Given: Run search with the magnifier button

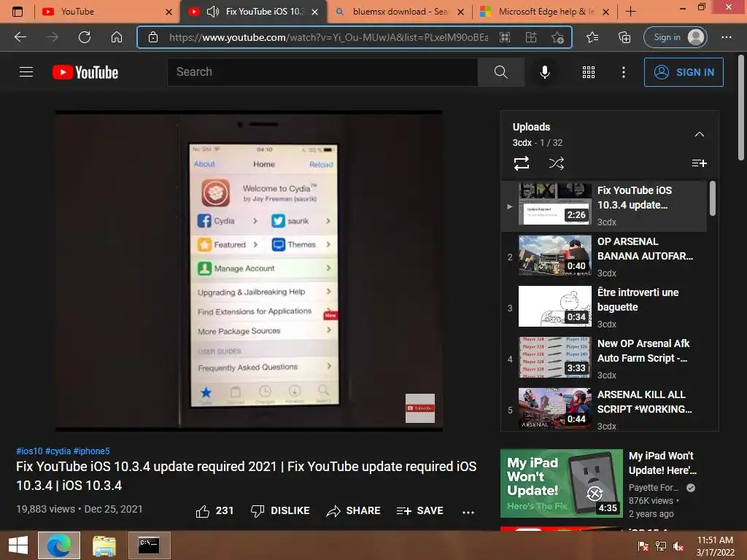Looking at the screenshot, I should [x=500, y=72].
